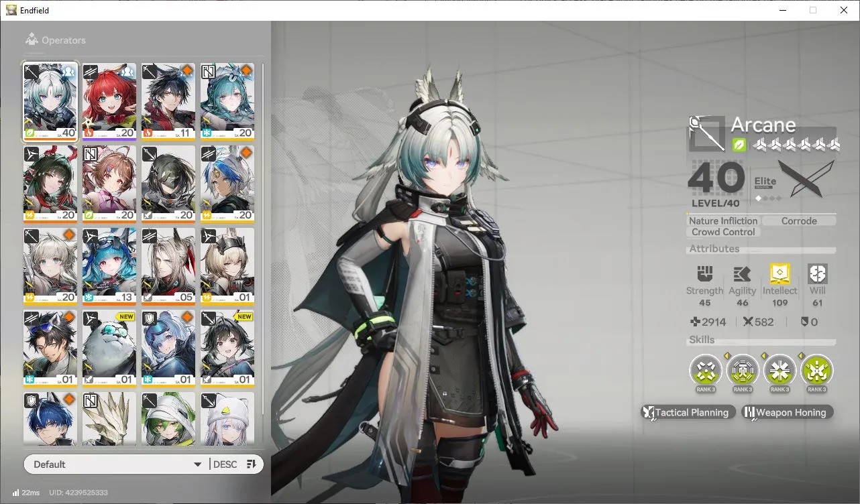The width and height of the screenshot is (860, 504).
Task: Click the Intellect value 109
Action: coord(780,303)
